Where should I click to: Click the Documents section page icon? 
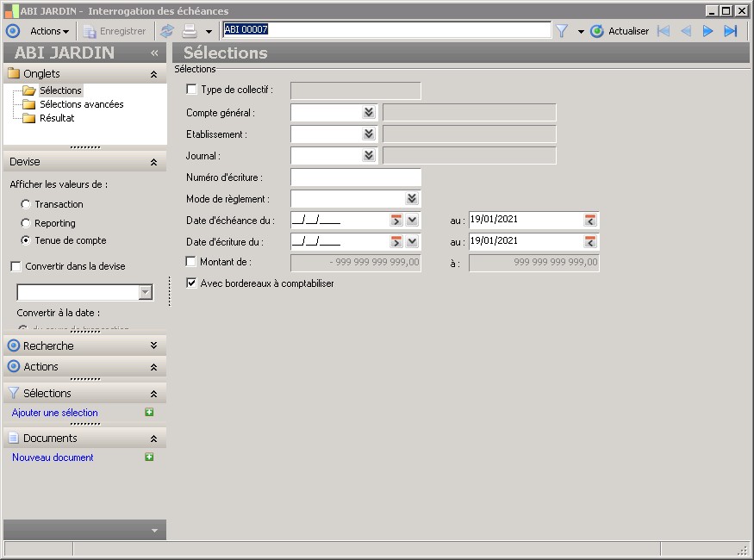tap(14, 439)
